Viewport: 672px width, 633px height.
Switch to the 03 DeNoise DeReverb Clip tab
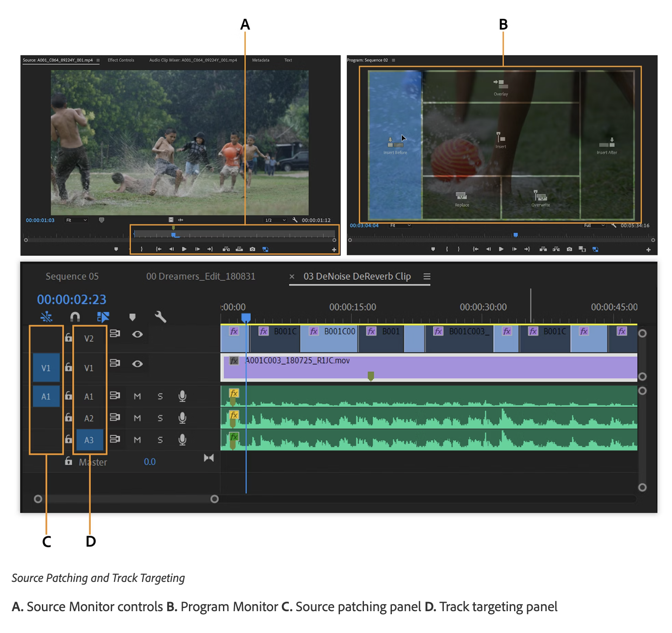click(357, 276)
